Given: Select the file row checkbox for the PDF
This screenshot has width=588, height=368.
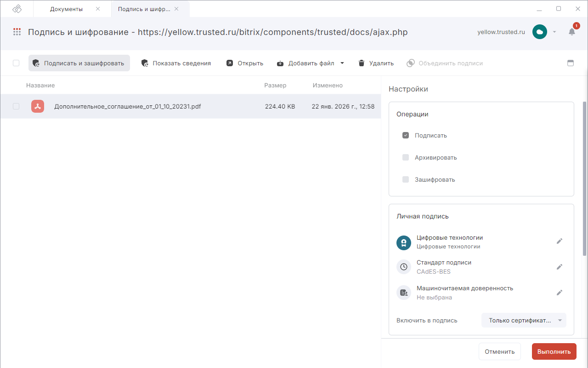Looking at the screenshot, I should (16, 106).
